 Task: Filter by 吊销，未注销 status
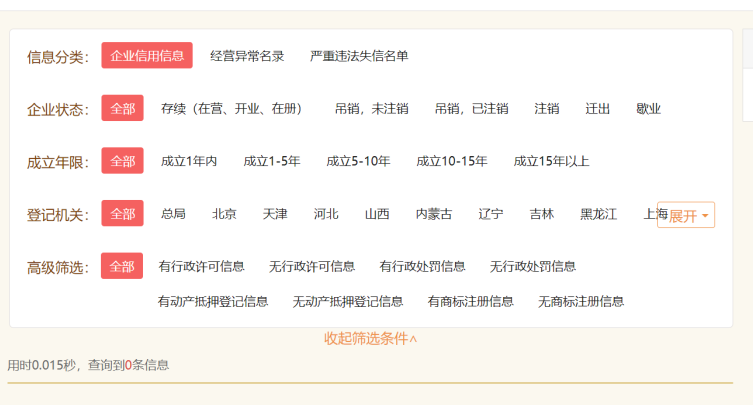pos(371,109)
